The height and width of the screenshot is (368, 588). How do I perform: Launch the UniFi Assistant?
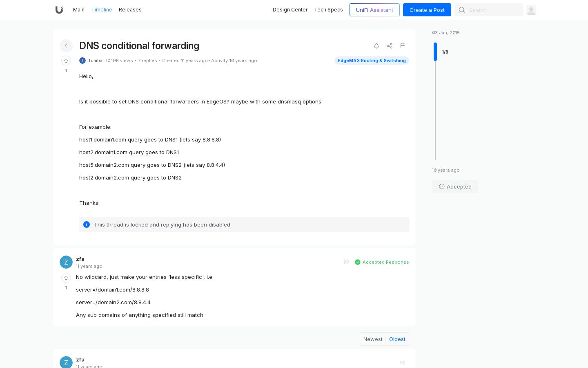[374, 10]
